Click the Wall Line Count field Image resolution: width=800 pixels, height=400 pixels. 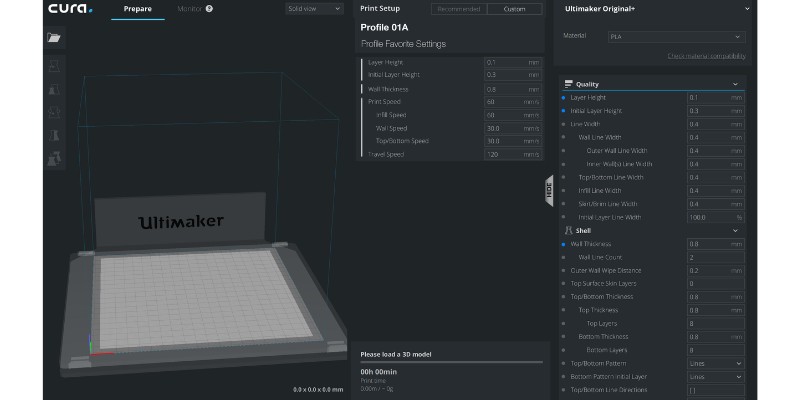tap(715, 257)
